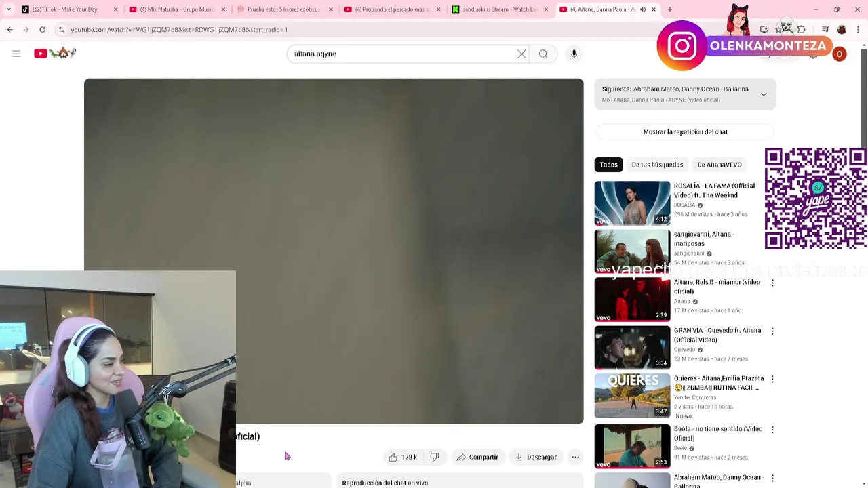
Task: Close the Mix Natusha tab
Action: (223, 9)
